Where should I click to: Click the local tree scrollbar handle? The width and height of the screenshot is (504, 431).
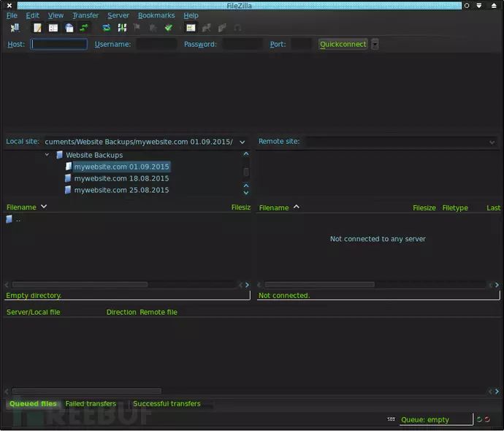tap(246, 172)
